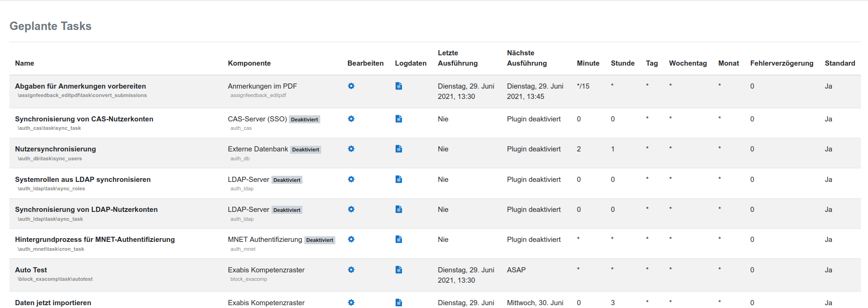Viewport: 868px width, 308px height.
Task: Open logs for Daten jetzt importieren
Action: coord(399,303)
